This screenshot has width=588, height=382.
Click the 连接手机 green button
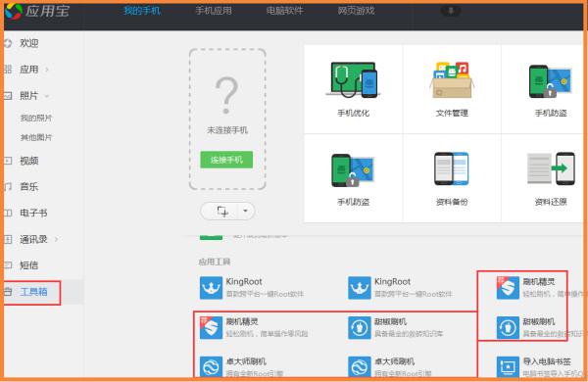226,160
